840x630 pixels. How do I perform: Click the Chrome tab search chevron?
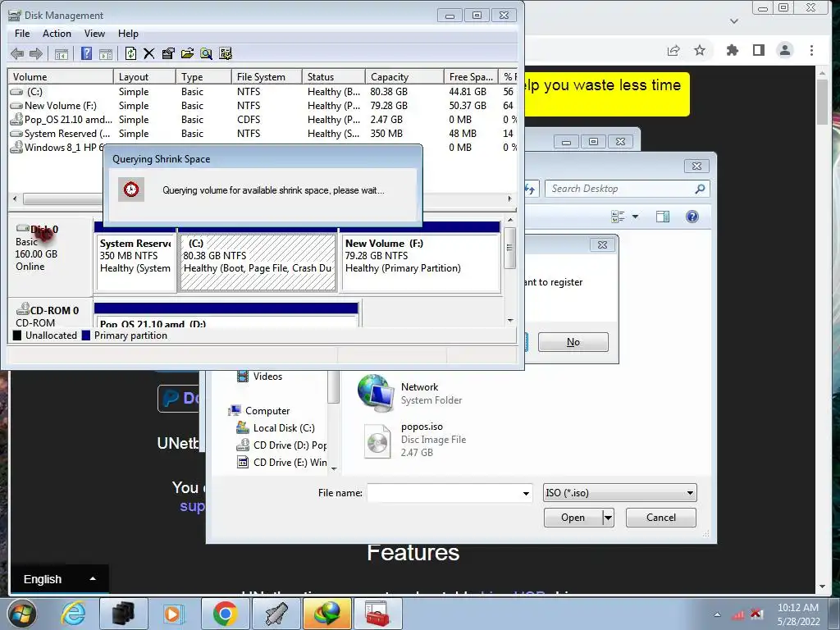coord(734,21)
